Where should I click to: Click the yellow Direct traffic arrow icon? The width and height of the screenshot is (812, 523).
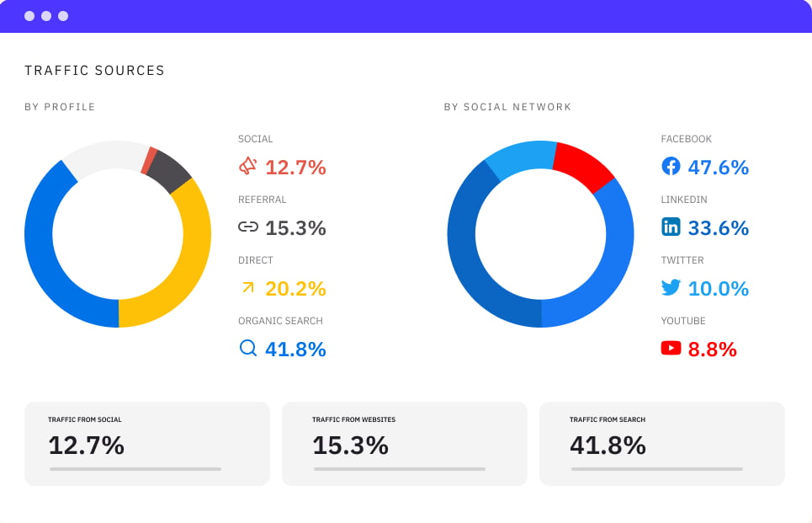tap(247, 287)
